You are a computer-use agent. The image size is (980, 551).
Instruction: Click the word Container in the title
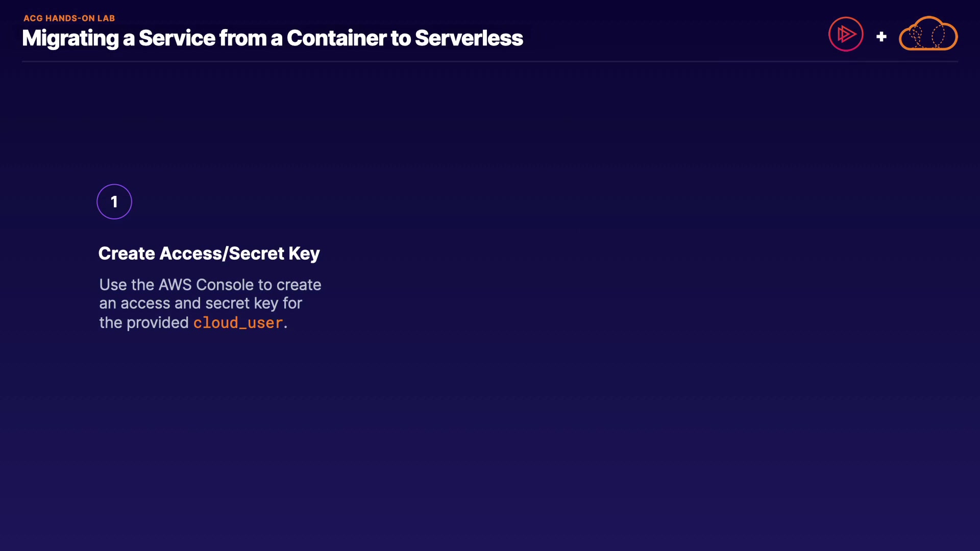336,38
